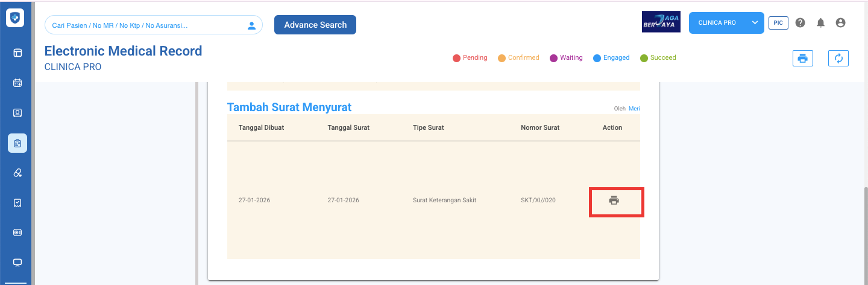Open the calendar icon in the sidebar
This screenshot has width=868, height=285.
point(17,83)
